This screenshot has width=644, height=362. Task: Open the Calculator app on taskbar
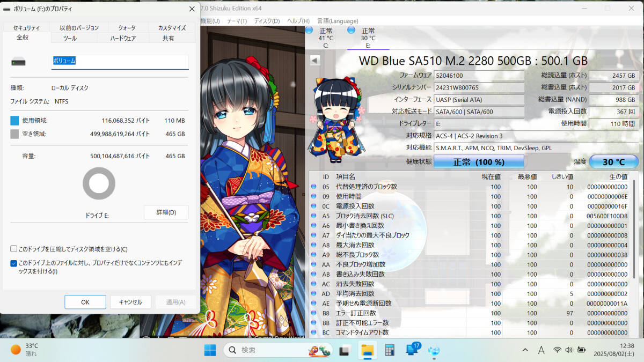390,350
